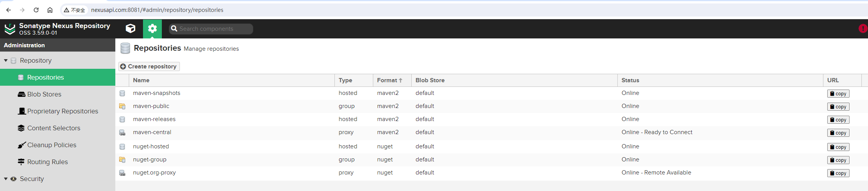Open the Browse cube icon in header
Screen dimensions: 868x191
[131, 28]
